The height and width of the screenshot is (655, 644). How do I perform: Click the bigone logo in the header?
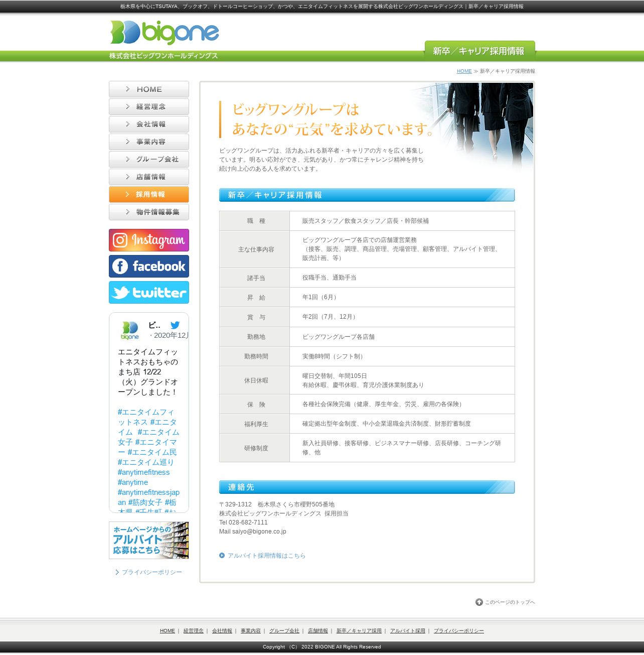[165, 33]
